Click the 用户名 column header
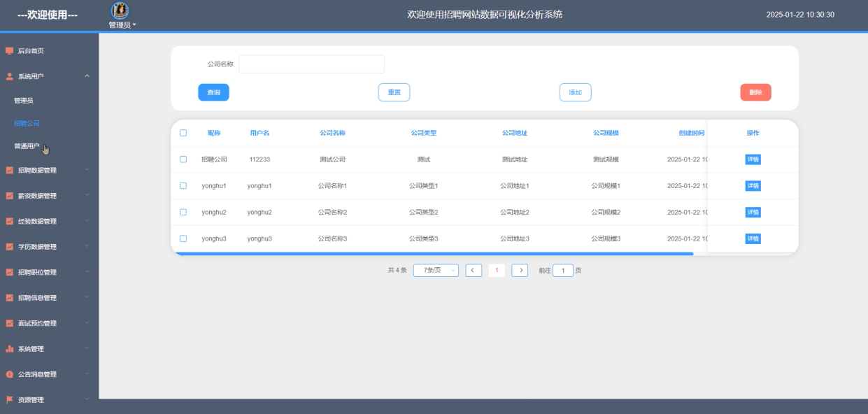Viewport: 868px width, 414px height. click(x=259, y=133)
